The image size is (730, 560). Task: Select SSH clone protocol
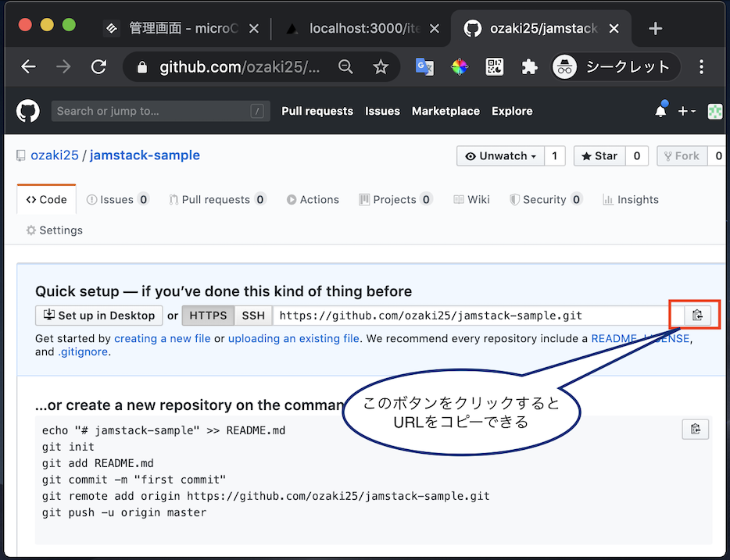tap(253, 316)
